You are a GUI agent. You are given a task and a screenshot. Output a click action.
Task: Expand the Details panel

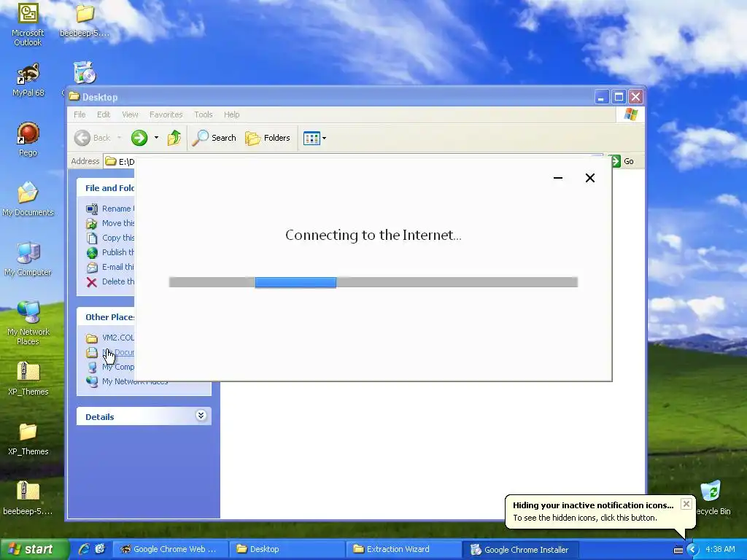[201, 416]
